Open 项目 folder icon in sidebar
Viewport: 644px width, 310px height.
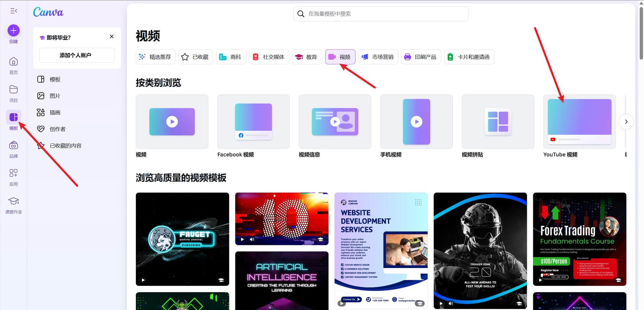tap(13, 89)
